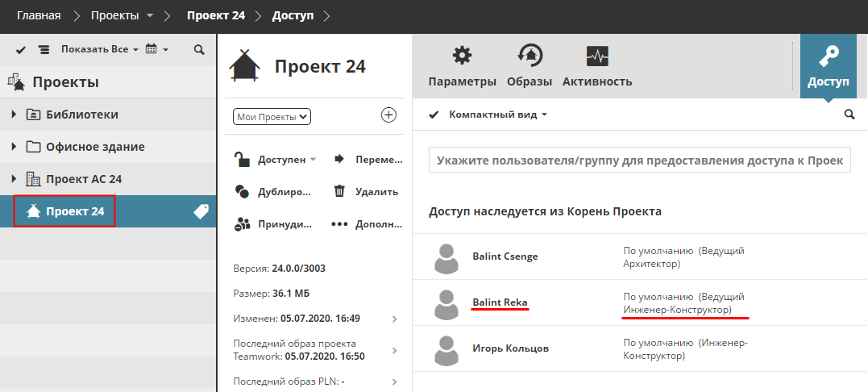
Task: Open the Параметры settings gear icon
Action: 462,56
